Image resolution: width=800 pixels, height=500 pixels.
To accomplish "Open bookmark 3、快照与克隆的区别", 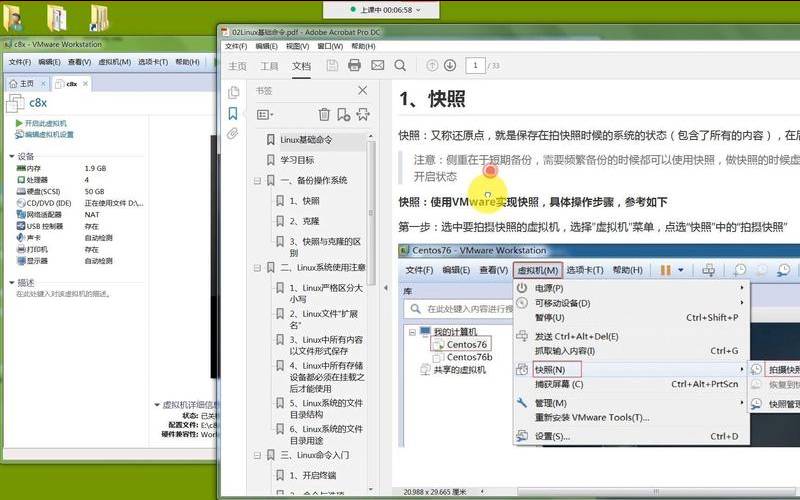I will pos(325,247).
